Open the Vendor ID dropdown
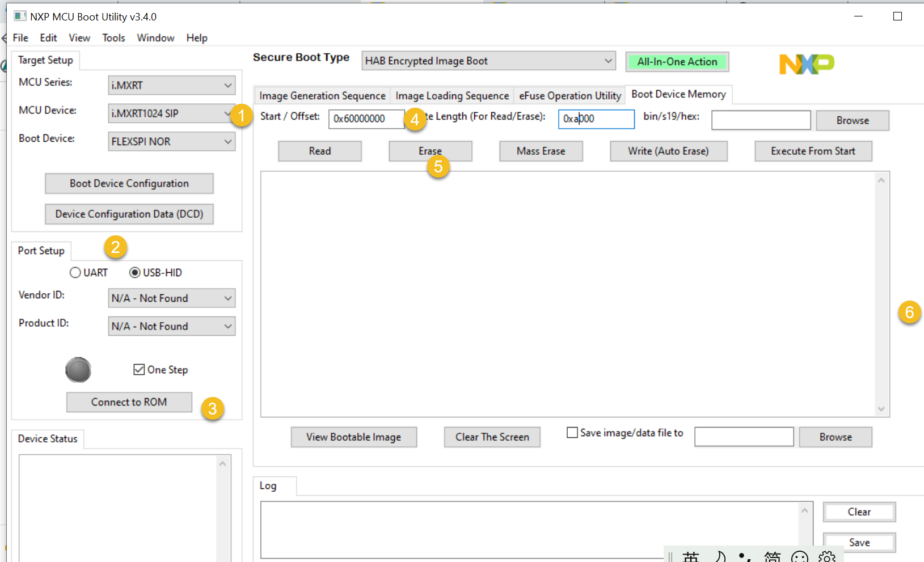Viewport: 924px width, 562px height. tap(227, 298)
